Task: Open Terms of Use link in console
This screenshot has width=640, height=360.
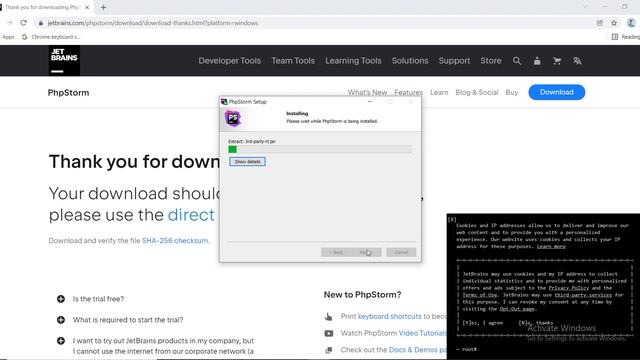Action: 480,295
